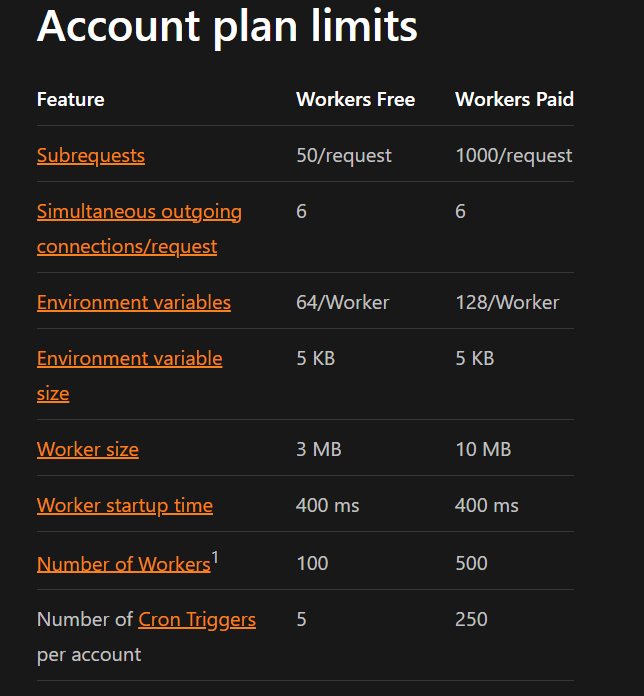Click the 3 MB Worker size value

(x=319, y=450)
